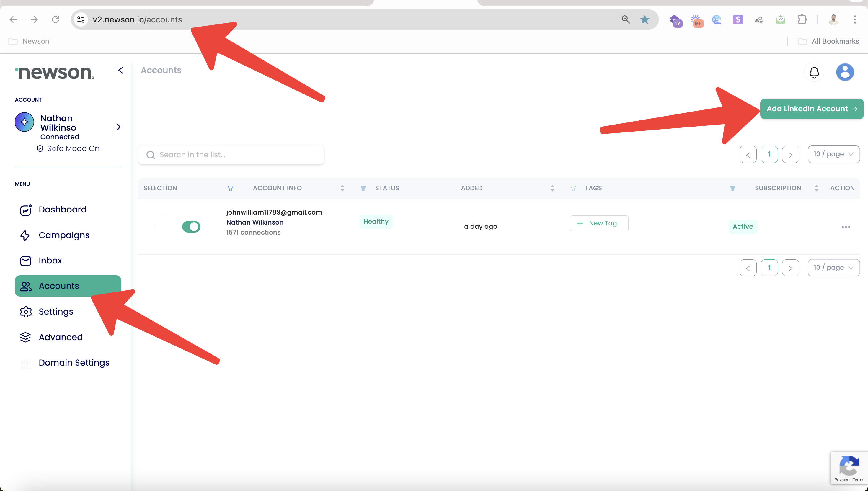
Task: Go to Campaigns in the menu
Action: click(64, 235)
